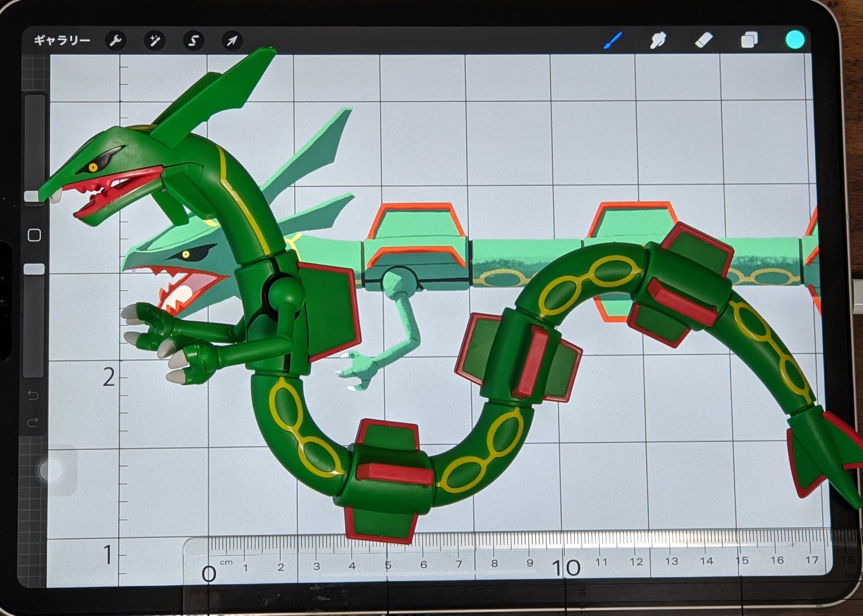Image resolution: width=863 pixels, height=616 pixels.
Task: Select the Eraser tool
Action: click(703, 40)
